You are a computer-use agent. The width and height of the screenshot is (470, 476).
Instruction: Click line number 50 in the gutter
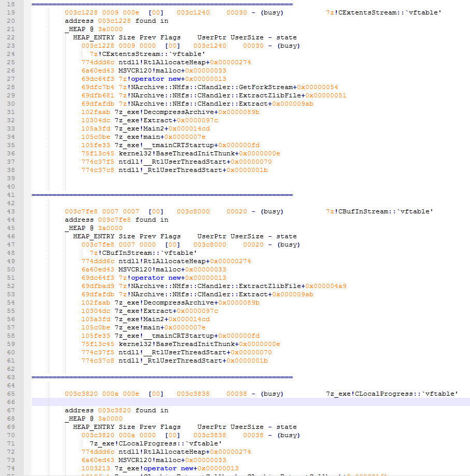pos(12,269)
